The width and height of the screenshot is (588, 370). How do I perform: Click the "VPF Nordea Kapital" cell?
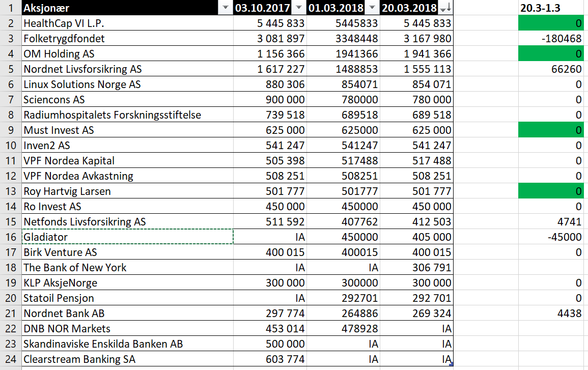coord(127,161)
